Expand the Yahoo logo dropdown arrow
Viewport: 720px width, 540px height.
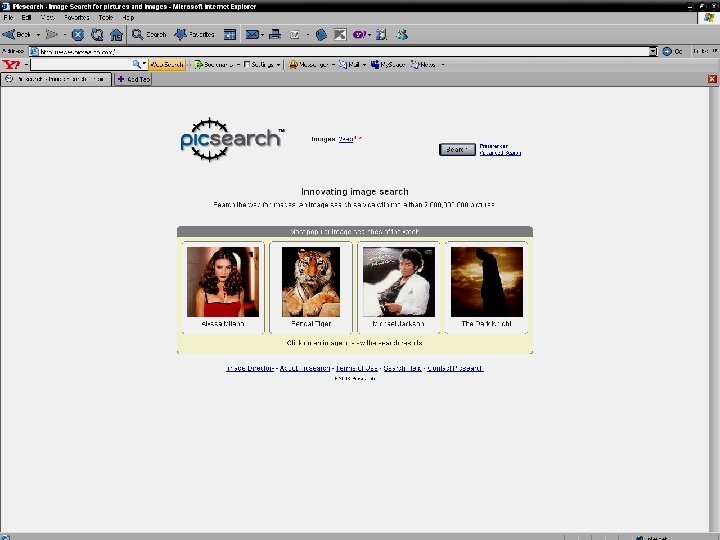tap(26, 65)
